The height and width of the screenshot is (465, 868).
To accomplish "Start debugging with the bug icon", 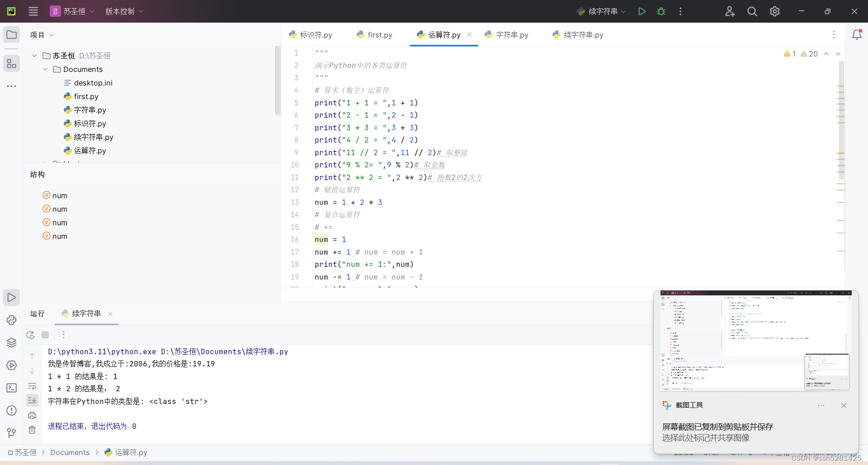I will [661, 11].
